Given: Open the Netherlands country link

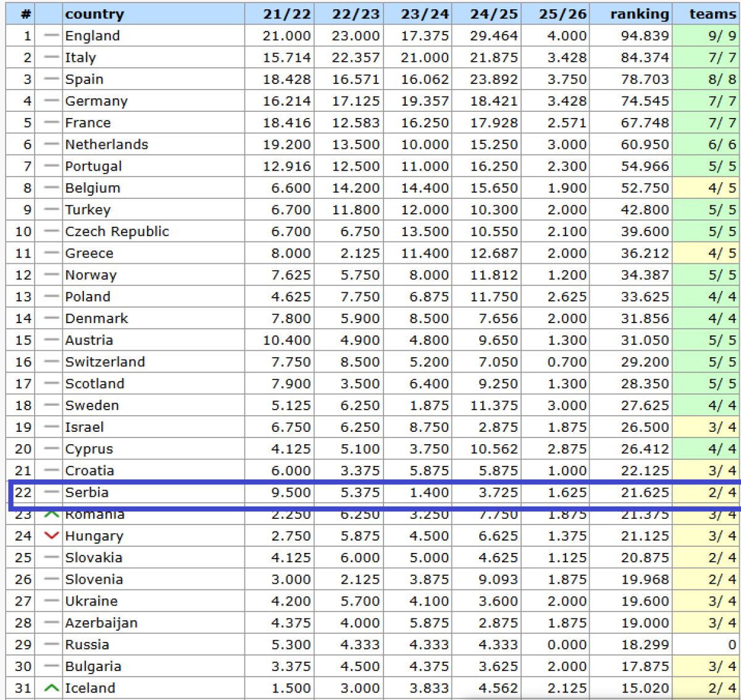Looking at the screenshot, I should 107,145.
